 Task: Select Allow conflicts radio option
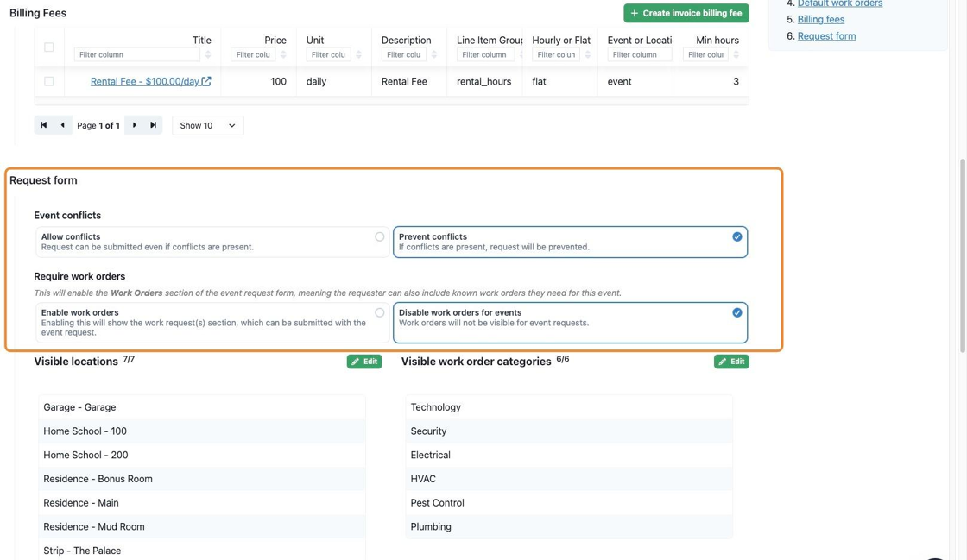pyautogui.click(x=212, y=242)
